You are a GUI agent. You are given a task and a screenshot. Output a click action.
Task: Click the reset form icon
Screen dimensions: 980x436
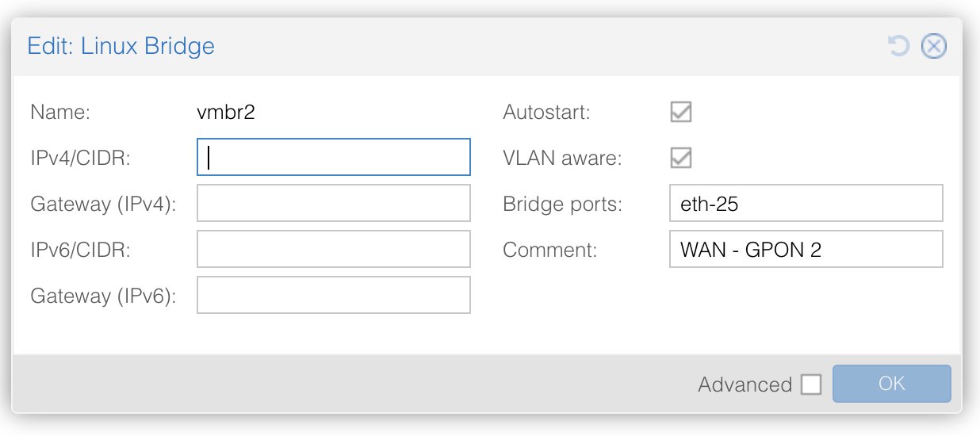[898, 47]
